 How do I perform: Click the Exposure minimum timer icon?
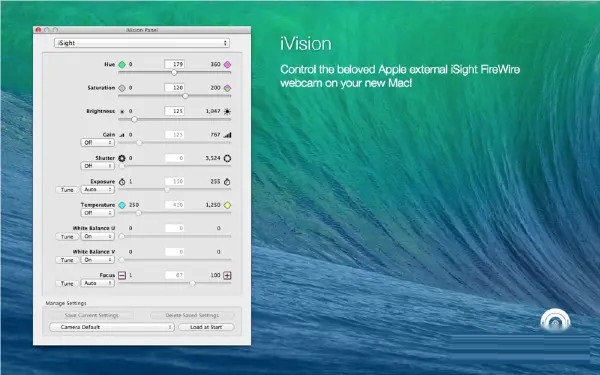point(122,182)
